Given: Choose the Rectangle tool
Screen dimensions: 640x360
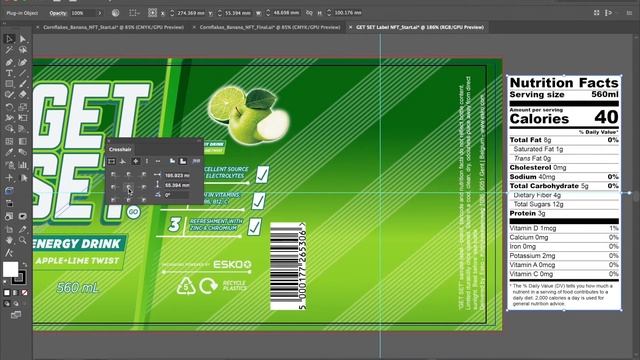Looking at the screenshot, I should pos(9,84).
